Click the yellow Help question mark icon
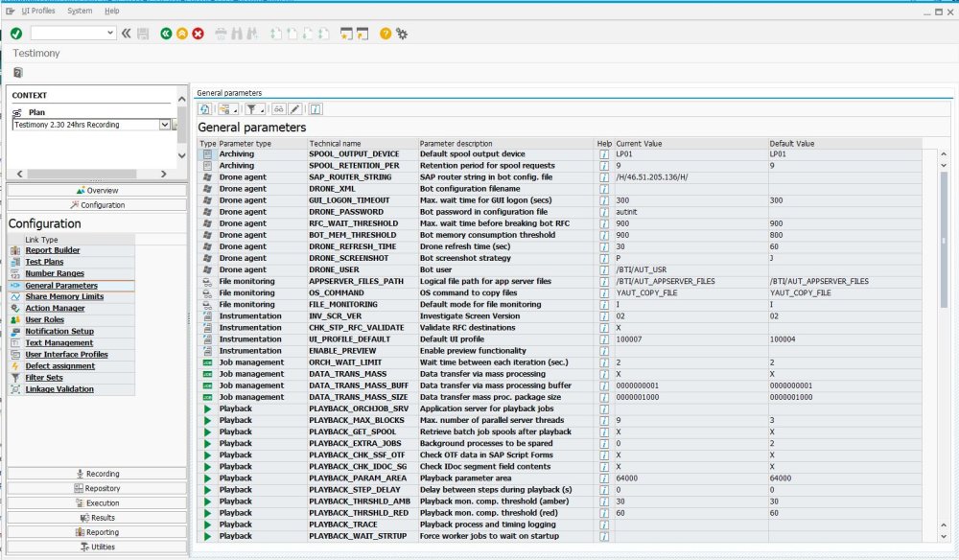959x560 pixels. pos(386,34)
